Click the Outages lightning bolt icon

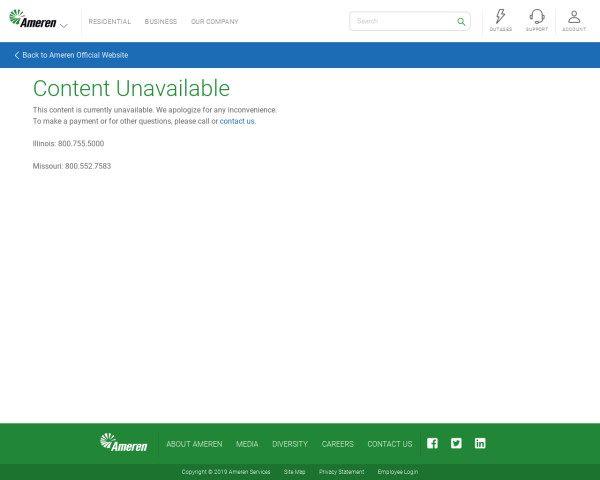pyautogui.click(x=500, y=17)
